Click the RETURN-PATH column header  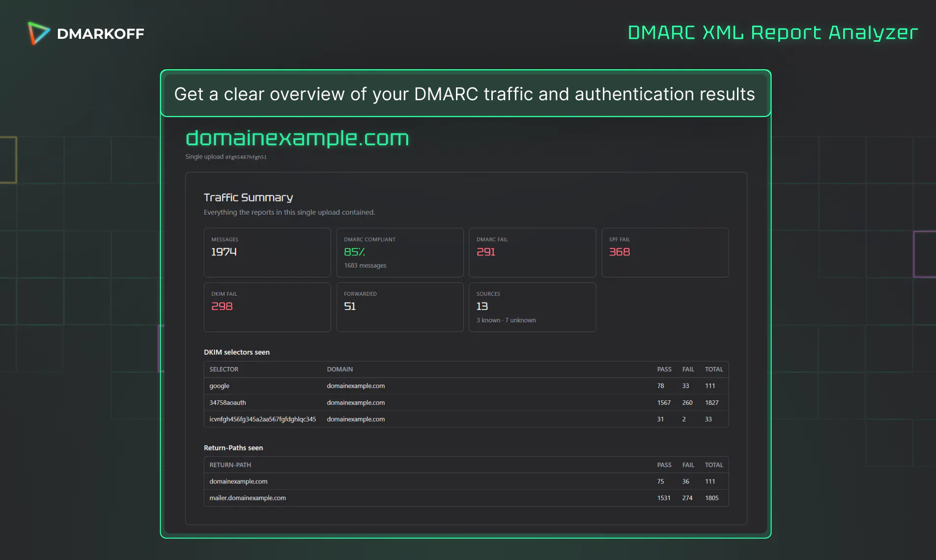pyautogui.click(x=230, y=465)
